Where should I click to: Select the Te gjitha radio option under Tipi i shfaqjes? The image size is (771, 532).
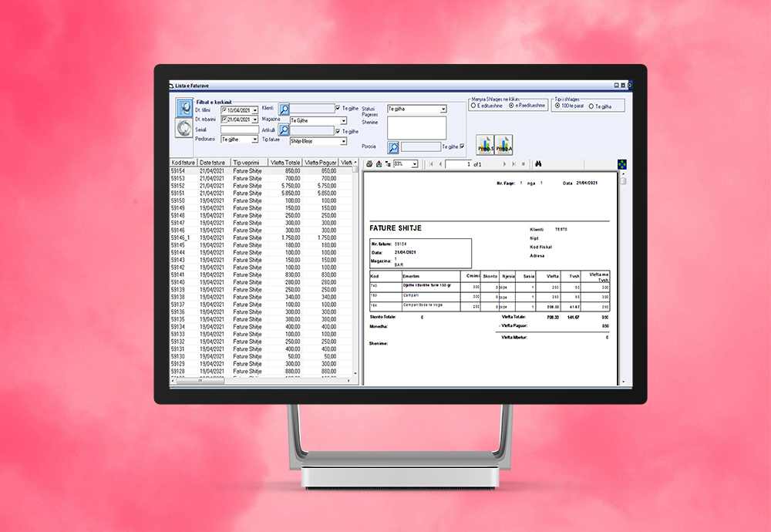click(x=591, y=106)
